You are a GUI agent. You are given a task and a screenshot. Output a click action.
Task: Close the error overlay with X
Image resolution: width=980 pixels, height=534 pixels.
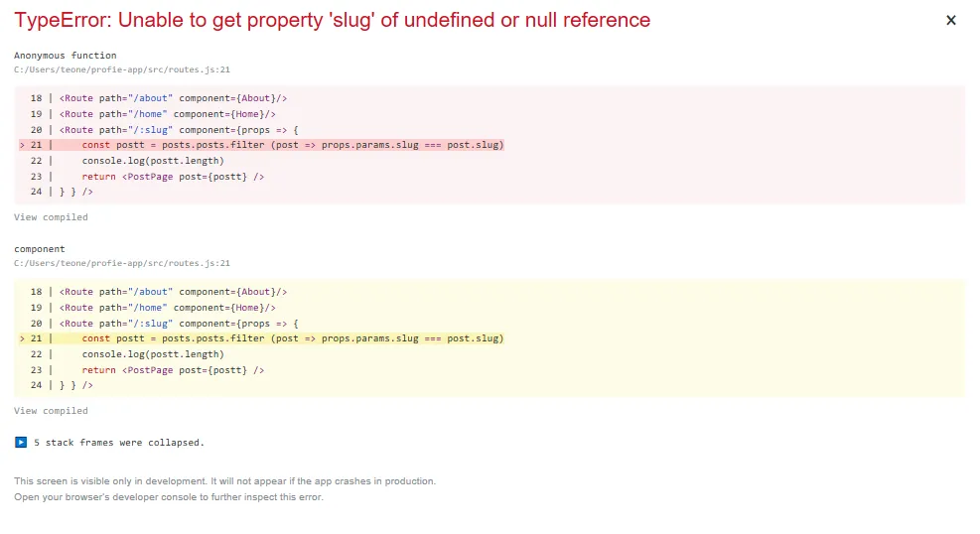coord(950,20)
